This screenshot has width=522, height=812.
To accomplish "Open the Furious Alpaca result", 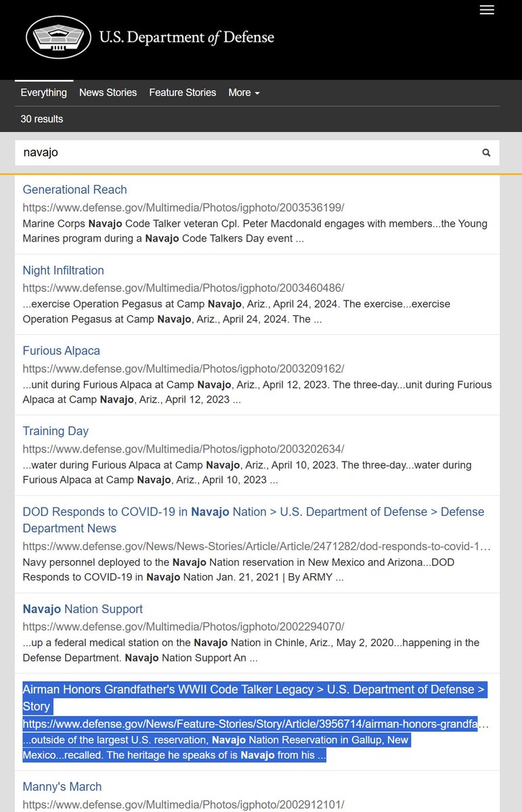I will [x=61, y=351].
